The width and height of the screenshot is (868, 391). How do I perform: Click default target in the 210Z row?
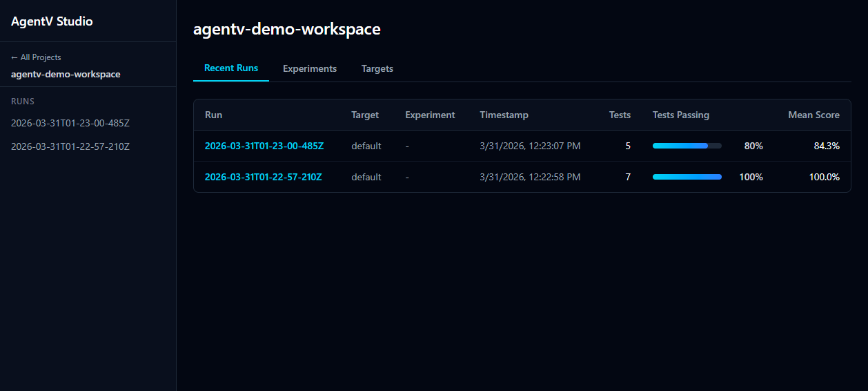tap(366, 177)
